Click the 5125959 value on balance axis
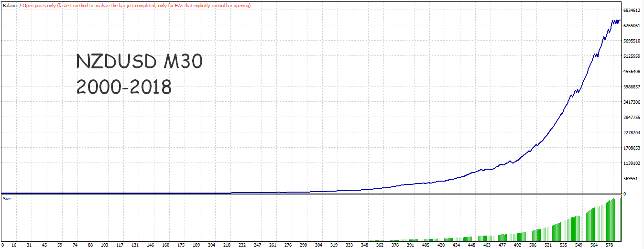The width and height of the screenshot is (644, 249). point(632,56)
